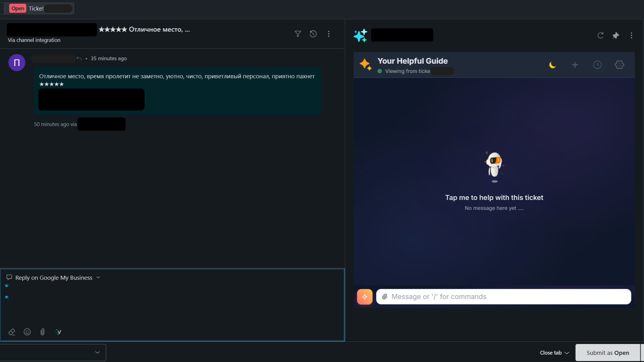Open chat history clock icon
The image size is (644, 362).
(x=597, y=65)
